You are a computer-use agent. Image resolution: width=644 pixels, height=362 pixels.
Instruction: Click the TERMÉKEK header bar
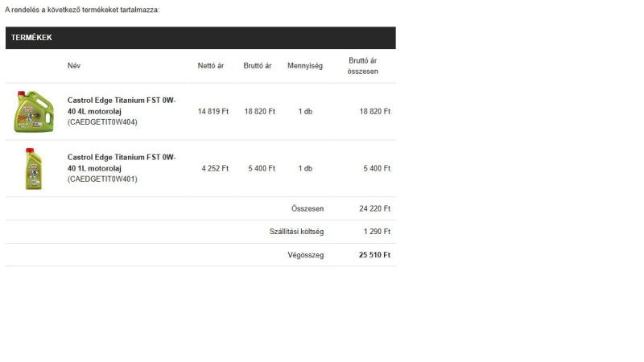click(x=200, y=38)
